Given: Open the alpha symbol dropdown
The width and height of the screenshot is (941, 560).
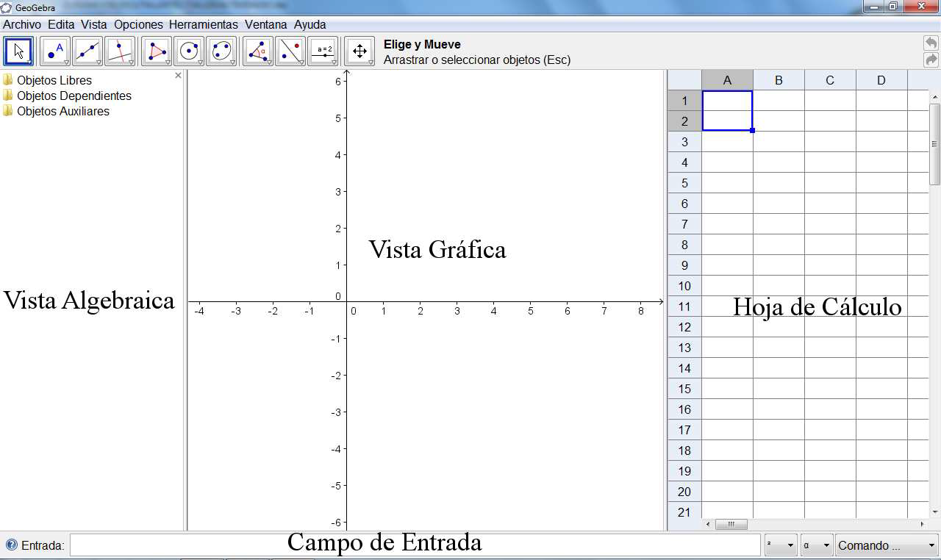Looking at the screenshot, I should point(817,545).
